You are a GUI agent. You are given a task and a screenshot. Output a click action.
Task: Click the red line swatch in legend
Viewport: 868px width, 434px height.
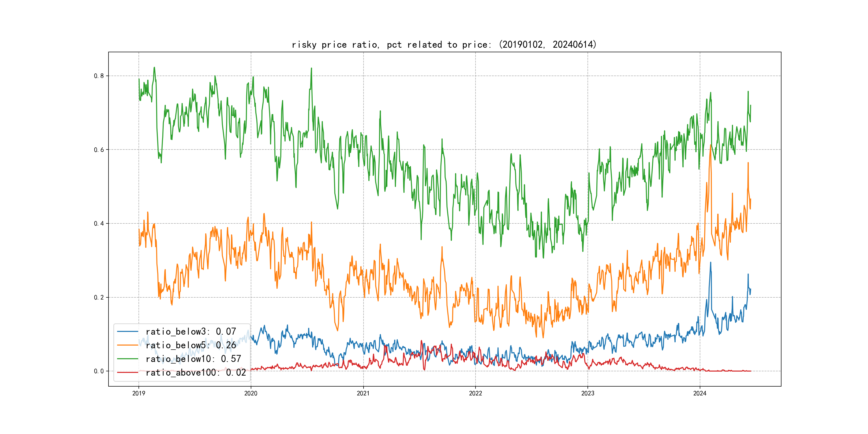point(127,372)
